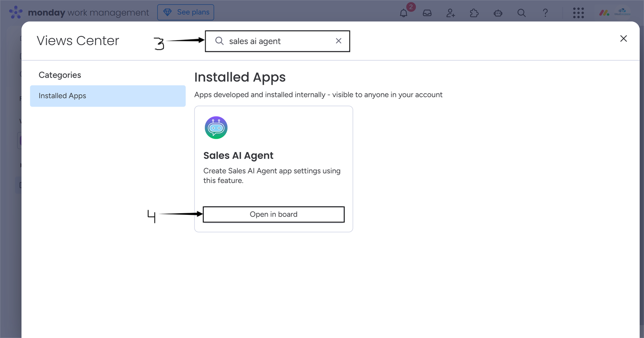
Task: Click the "Apps developed and installed internally" description
Action: pyautogui.click(x=318, y=95)
